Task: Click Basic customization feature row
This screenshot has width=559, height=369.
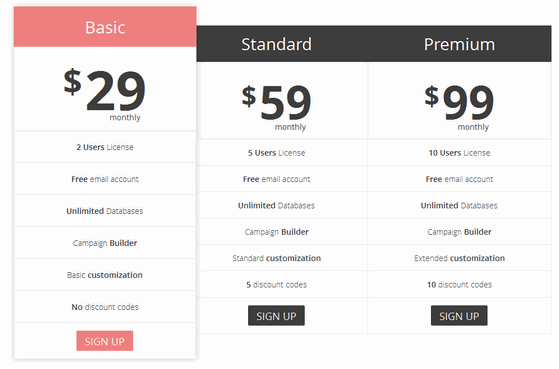Action: click(x=105, y=275)
